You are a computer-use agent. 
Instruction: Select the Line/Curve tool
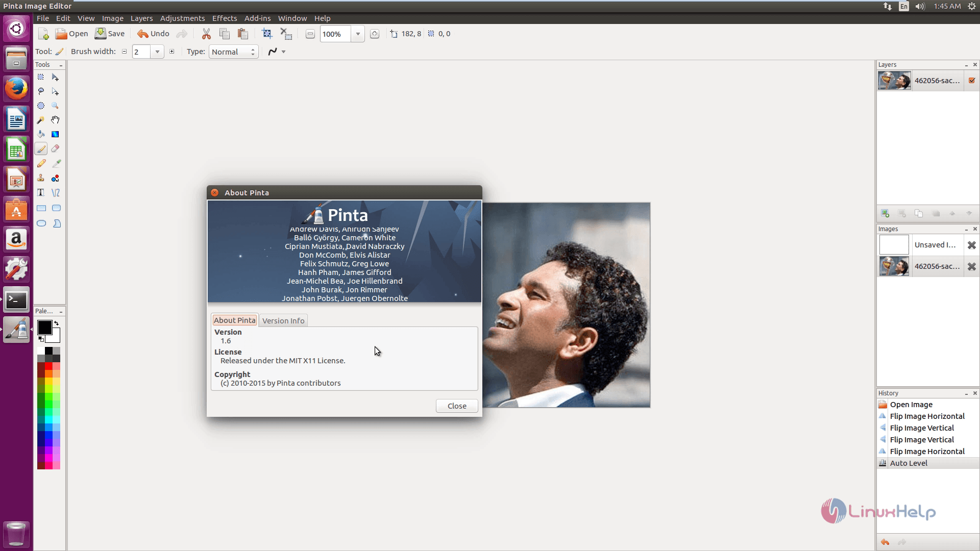click(x=56, y=192)
